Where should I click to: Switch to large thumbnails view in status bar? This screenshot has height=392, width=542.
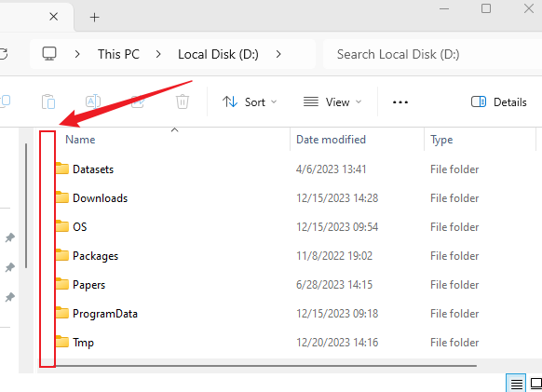pyautogui.click(x=535, y=384)
